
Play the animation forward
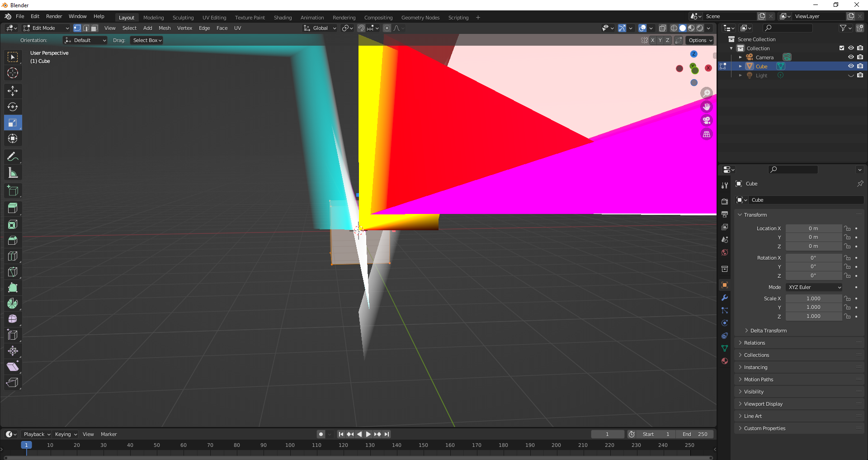pos(368,434)
